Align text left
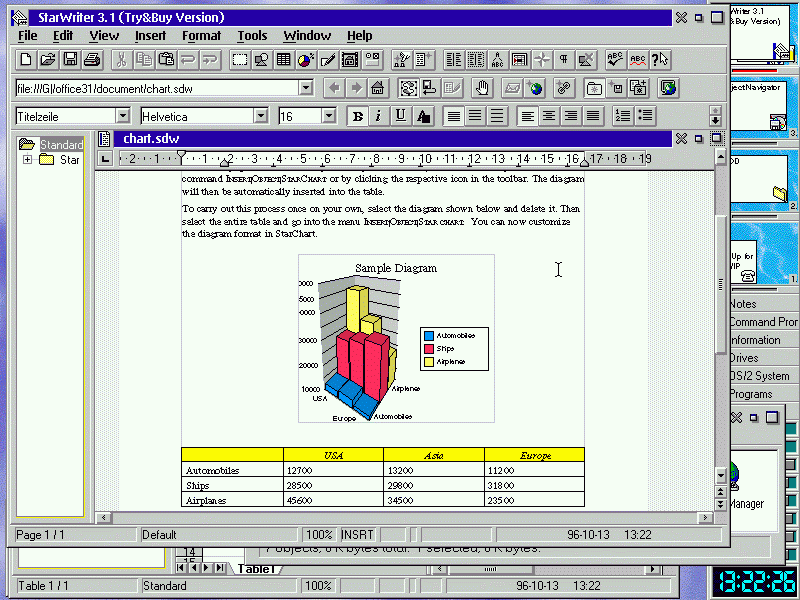This screenshot has width=800, height=600. tap(527, 116)
